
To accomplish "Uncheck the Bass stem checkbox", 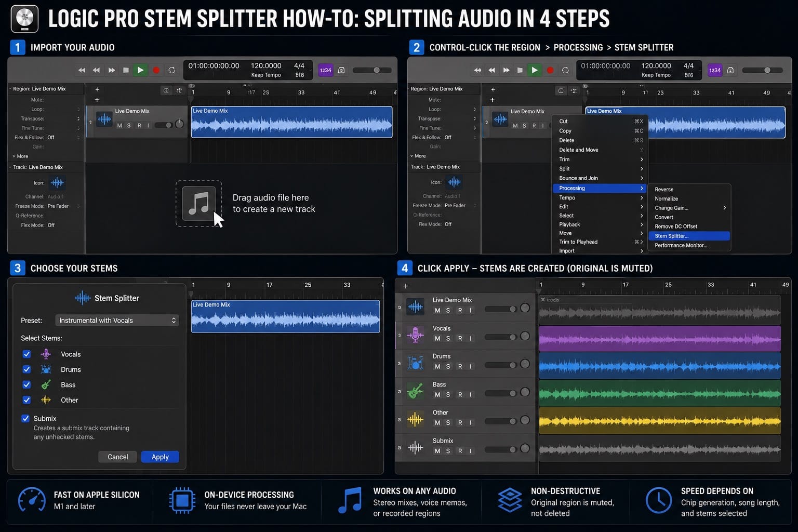I will [26, 384].
